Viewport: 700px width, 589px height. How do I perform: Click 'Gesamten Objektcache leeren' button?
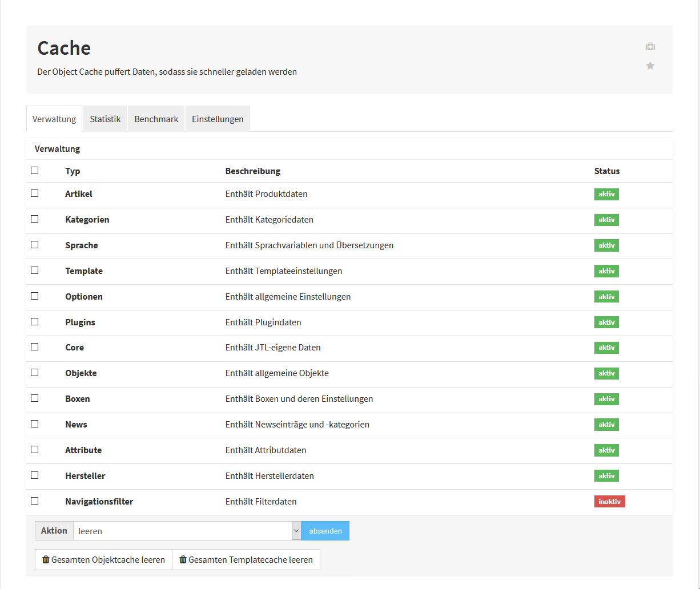(103, 559)
